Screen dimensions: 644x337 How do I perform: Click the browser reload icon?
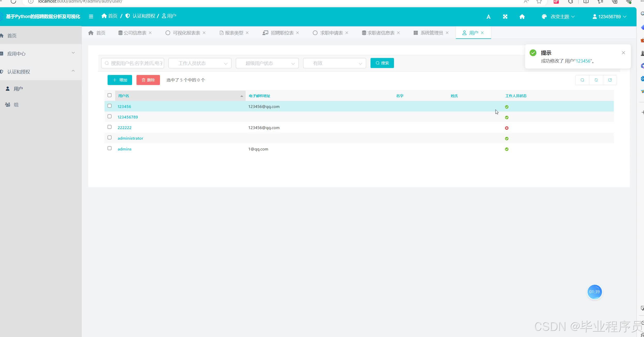(x=13, y=2)
